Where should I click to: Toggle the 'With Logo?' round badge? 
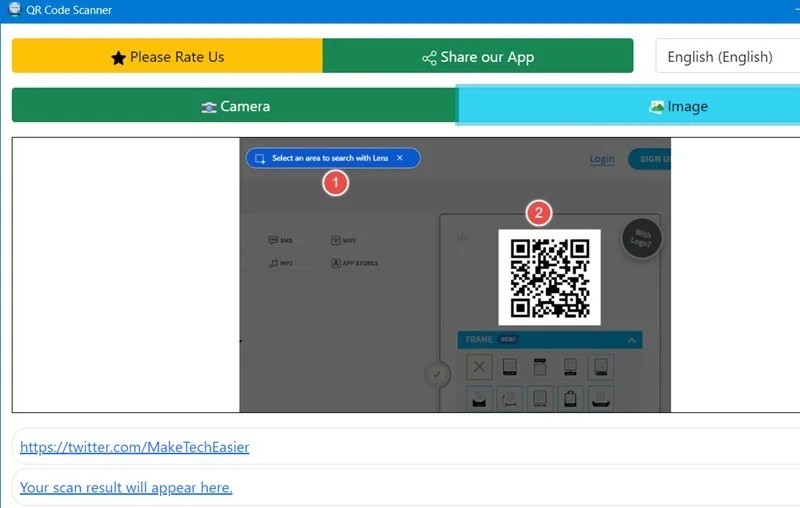pyautogui.click(x=640, y=238)
